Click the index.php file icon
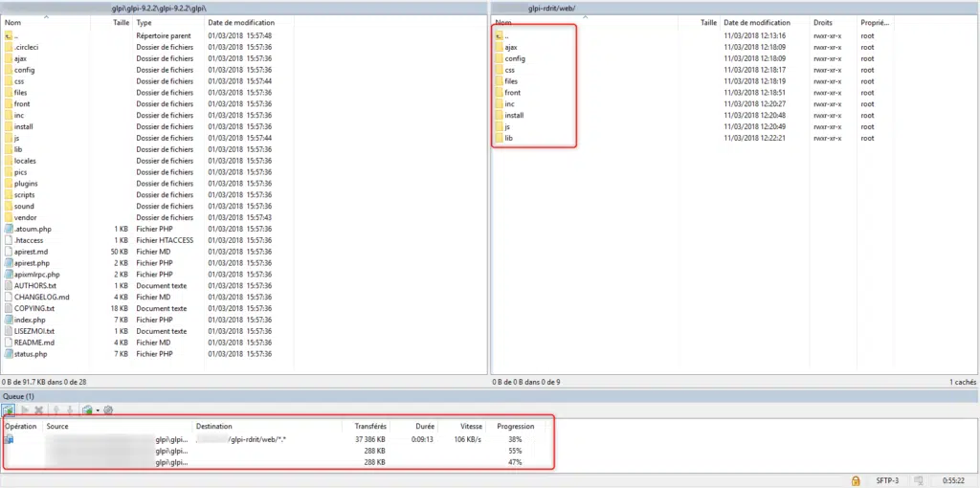The width and height of the screenshot is (980, 488). coord(8,320)
